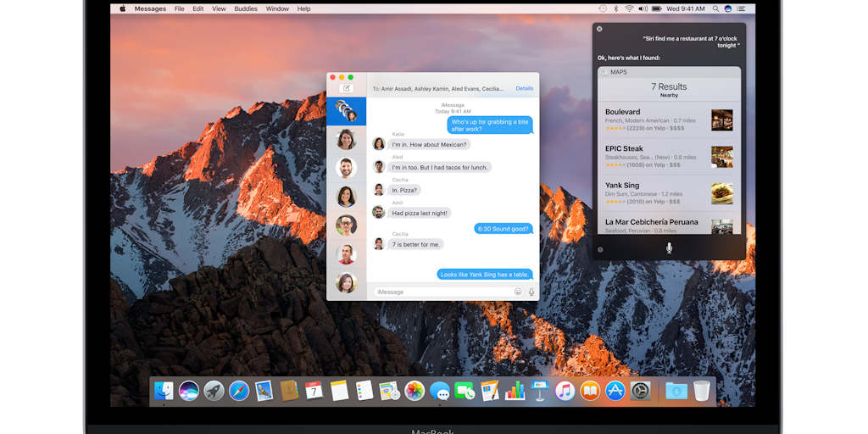
Task: Open Photos pinwheel icon in Dock
Action: (415, 391)
